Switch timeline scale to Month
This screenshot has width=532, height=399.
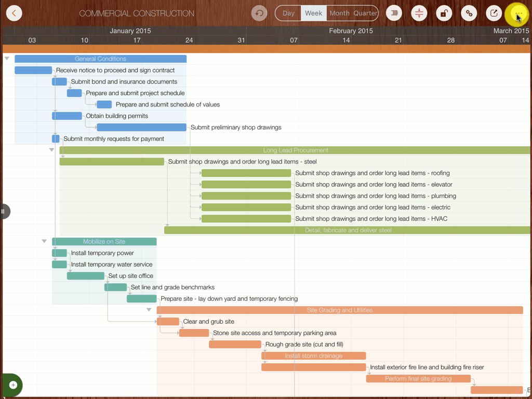(x=339, y=14)
